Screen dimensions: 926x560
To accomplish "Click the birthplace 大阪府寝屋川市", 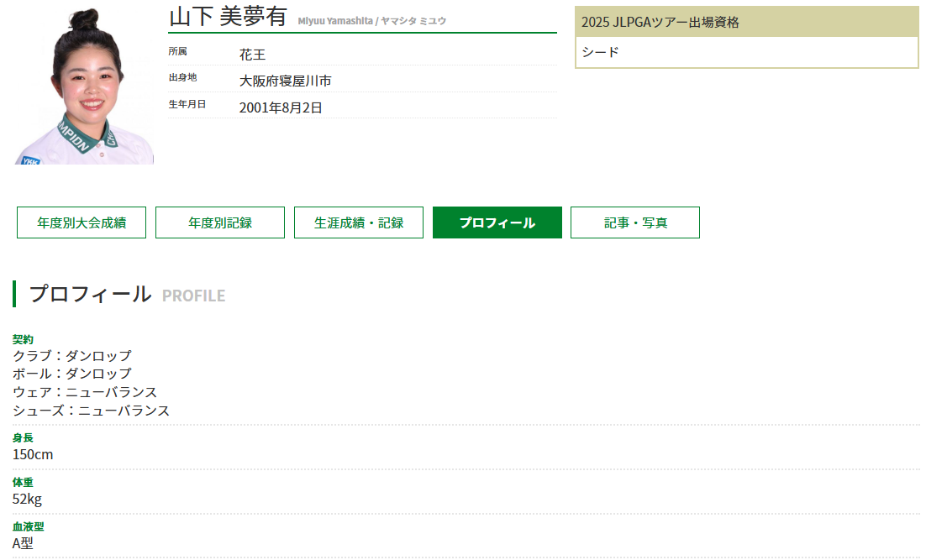I will (285, 81).
